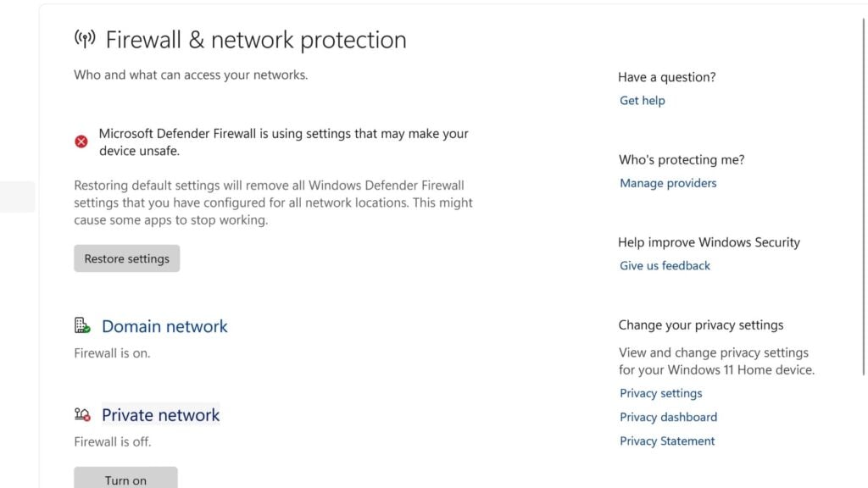Screen dimensions: 868x488
Task: Open Manage providers link
Action: (668, 183)
